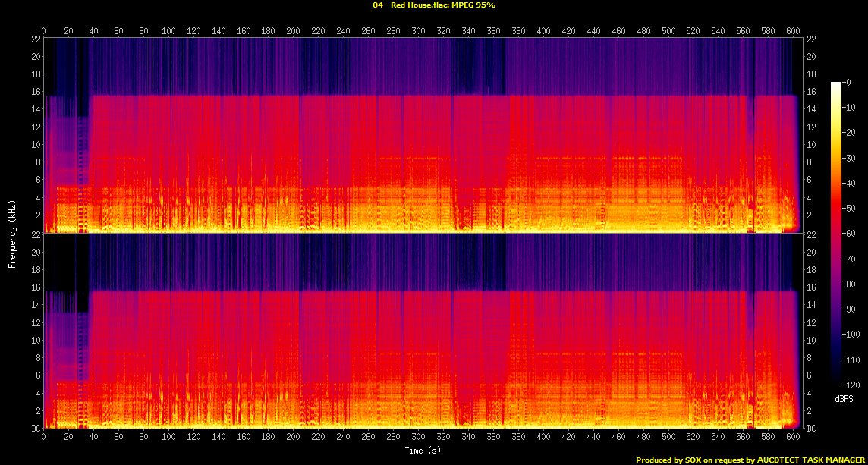Click the 300 tick on the bottom time axis
Image resolution: width=868 pixels, height=465 pixels.
[418, 438]
